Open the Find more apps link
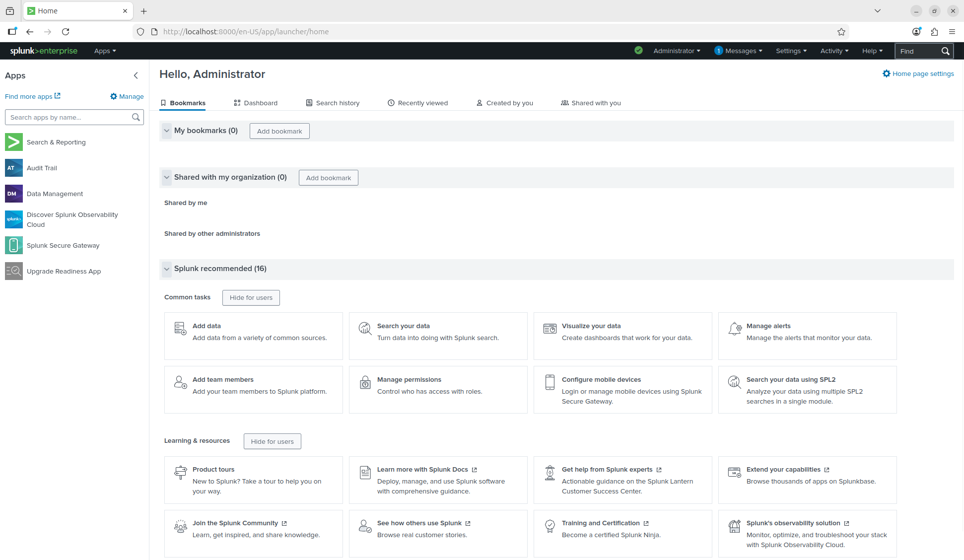Screen dimensions: 964x560 coord(33,96)
